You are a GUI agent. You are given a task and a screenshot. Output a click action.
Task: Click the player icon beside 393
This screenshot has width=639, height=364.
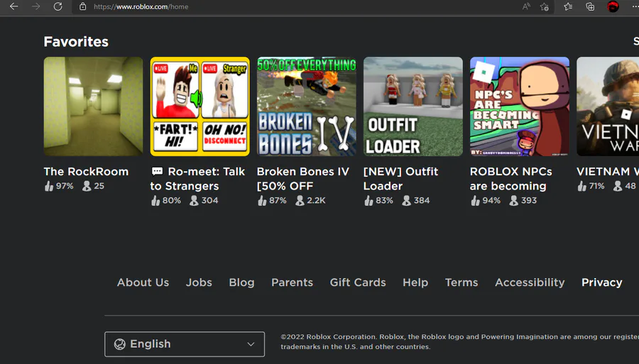(x=514, y=200)
